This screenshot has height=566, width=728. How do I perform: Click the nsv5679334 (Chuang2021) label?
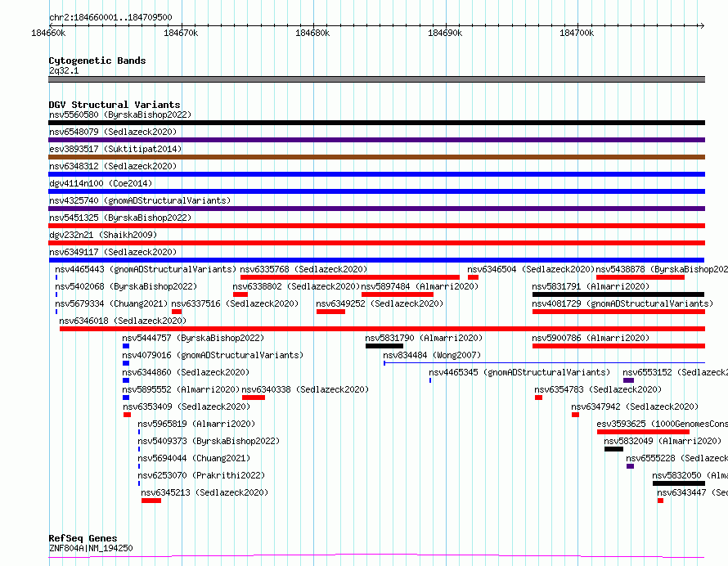(x=111, y=303)
